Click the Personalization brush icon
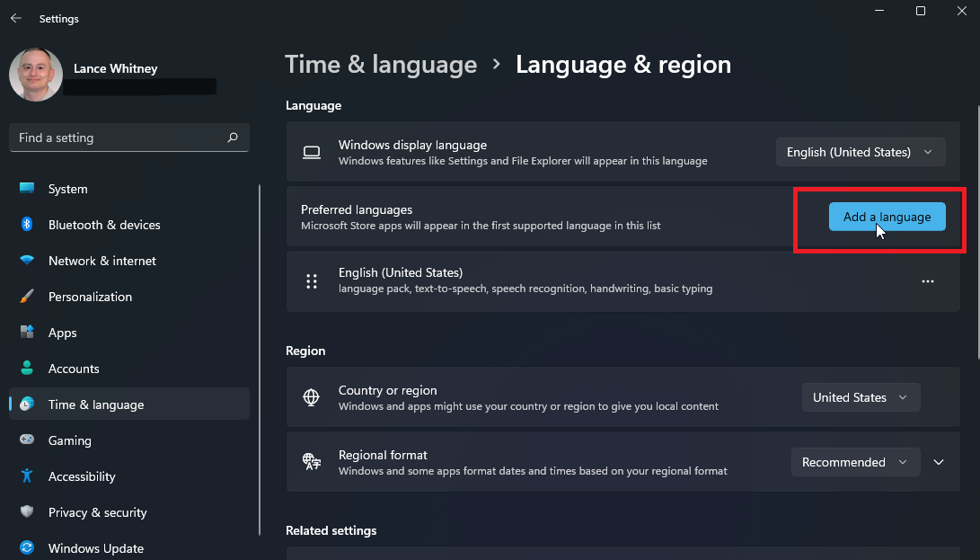 tap(25, 297)
